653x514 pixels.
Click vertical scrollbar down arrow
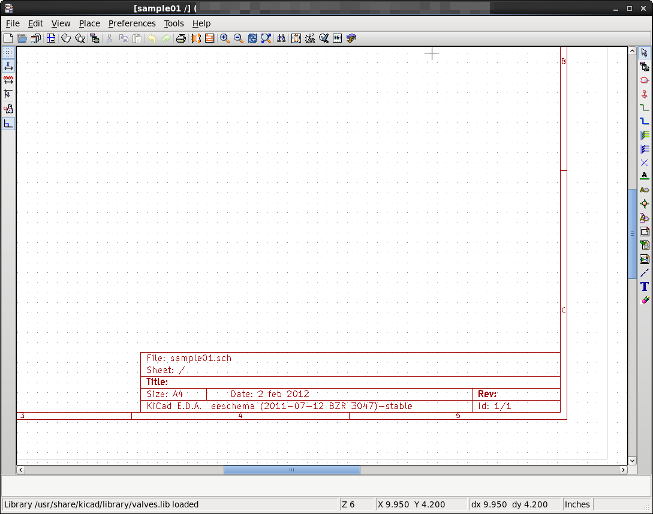632,461
